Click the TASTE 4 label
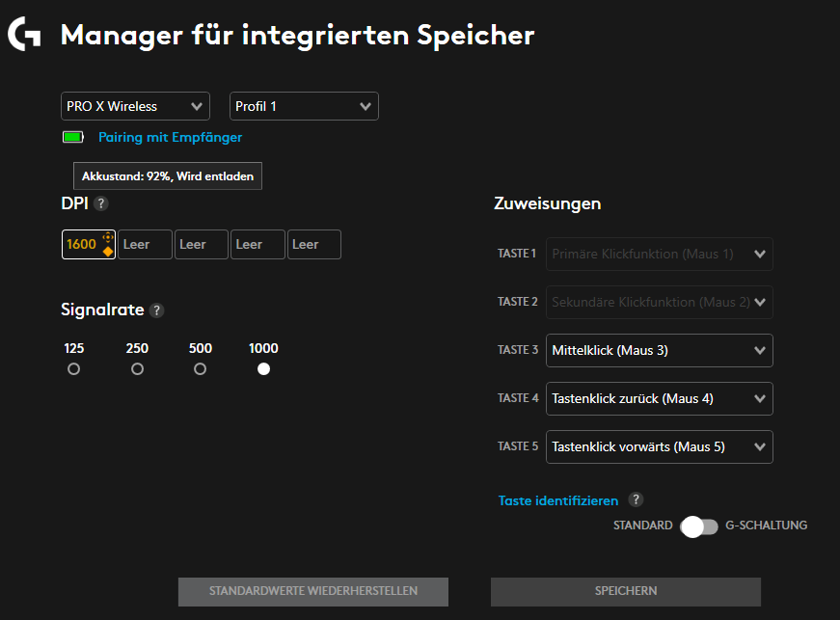 tap(518, 398)
